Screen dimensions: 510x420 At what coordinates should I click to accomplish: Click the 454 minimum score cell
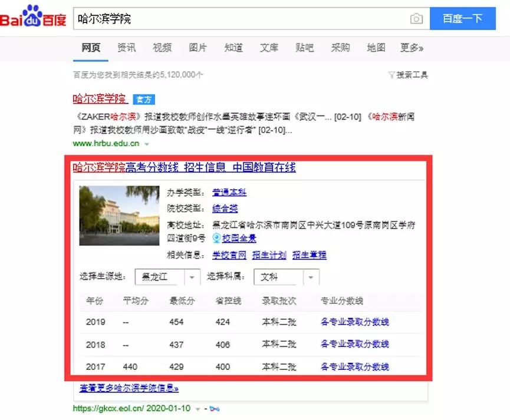(177, 322)
